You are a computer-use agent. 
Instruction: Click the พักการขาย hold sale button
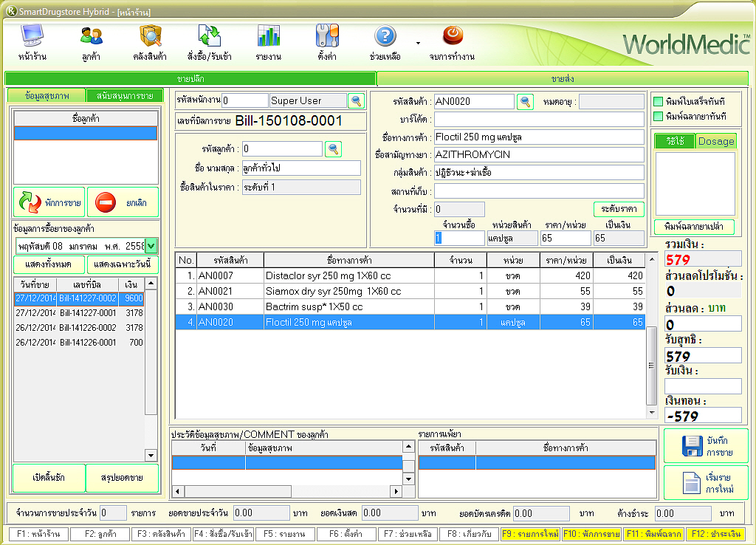pyautogui.click(x=49, y=202)
